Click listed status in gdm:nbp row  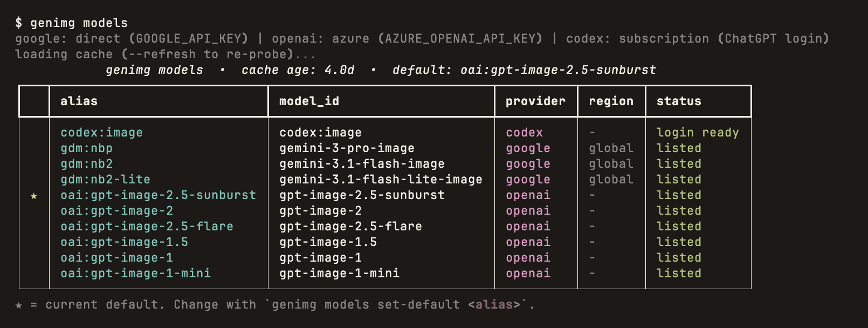pyautogui.click(x=679, y=148)
